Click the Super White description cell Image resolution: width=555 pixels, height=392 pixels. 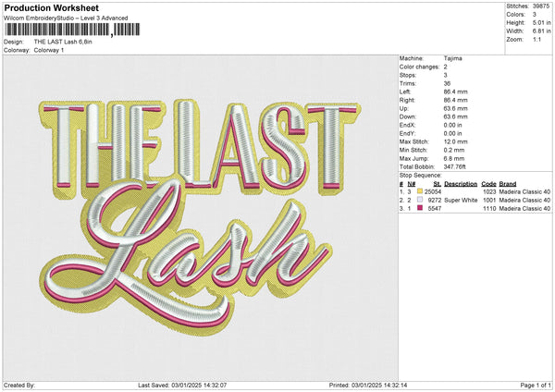[x=461, y=201]
